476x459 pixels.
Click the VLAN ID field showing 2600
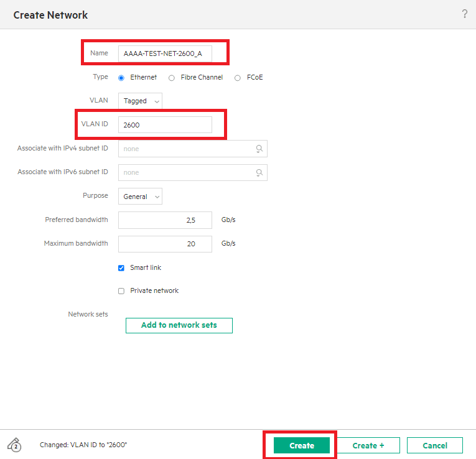point(165,124)
